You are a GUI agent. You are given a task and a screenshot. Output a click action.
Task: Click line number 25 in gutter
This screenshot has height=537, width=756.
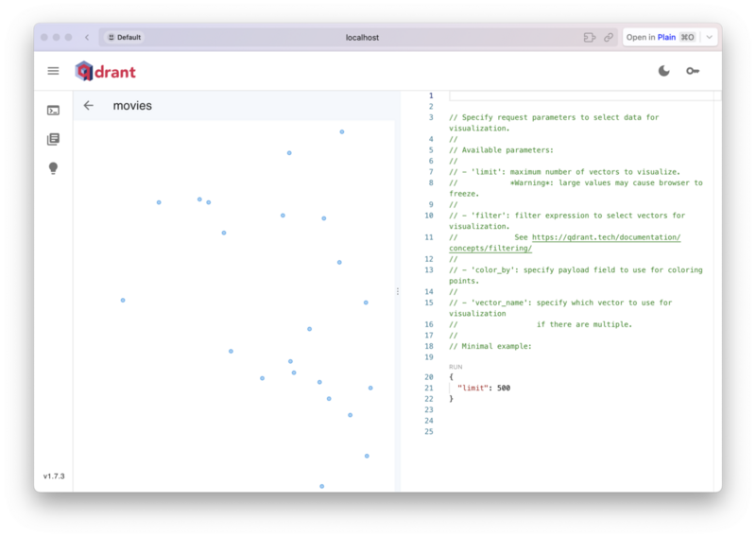point(429,431)
